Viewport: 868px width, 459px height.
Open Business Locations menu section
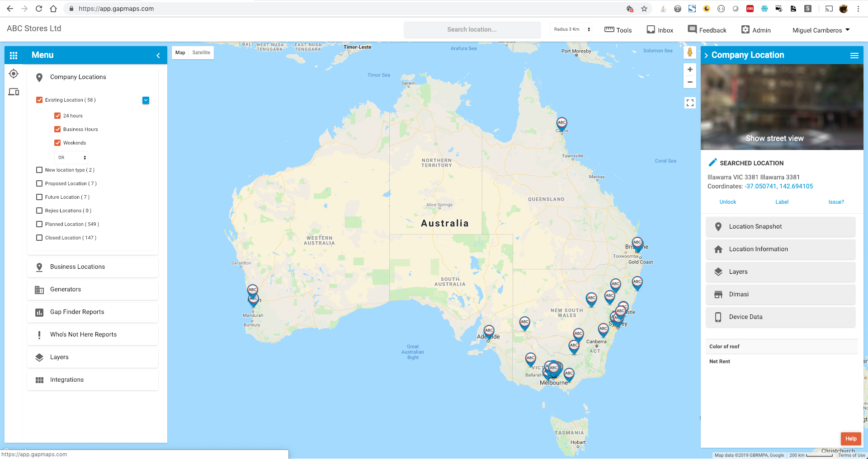click(93, 267)
